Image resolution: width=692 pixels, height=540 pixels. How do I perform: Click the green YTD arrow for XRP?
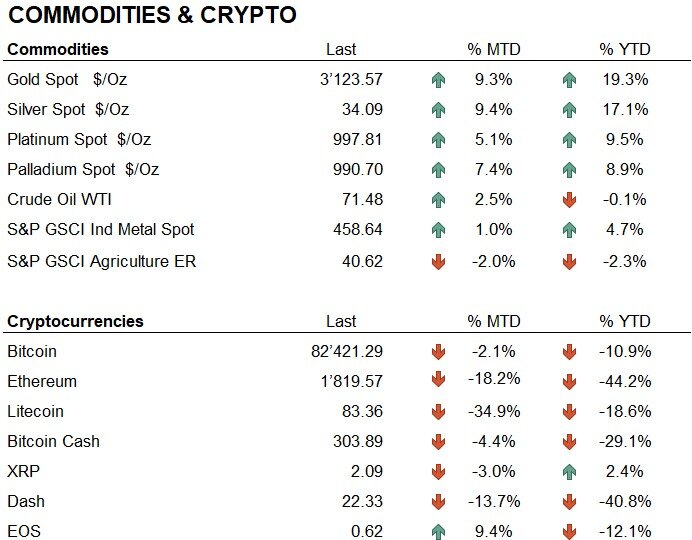570,471
